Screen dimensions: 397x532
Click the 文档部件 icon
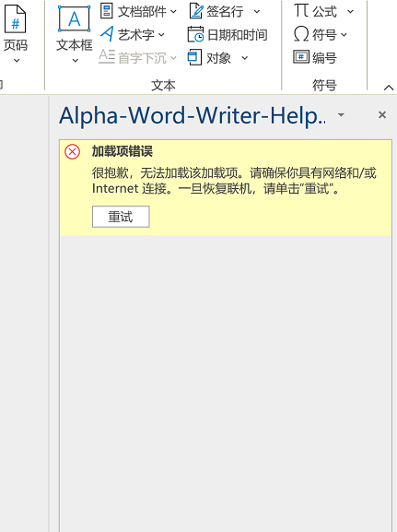(107, 11)
